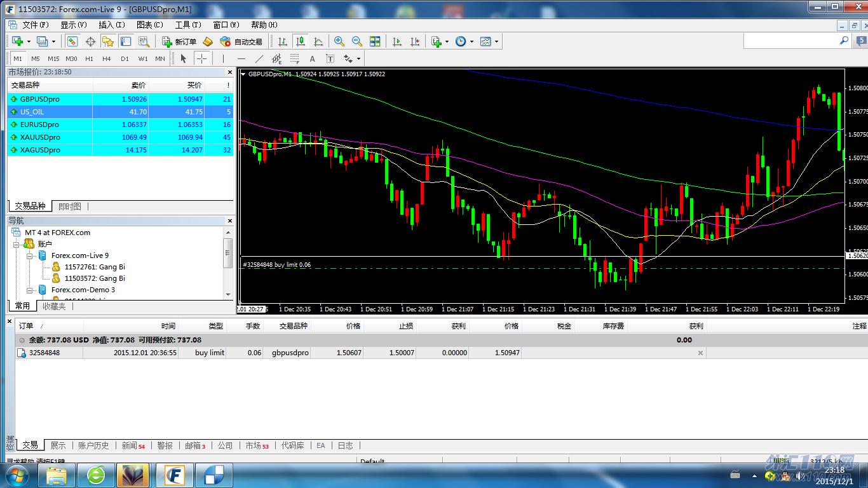The width and height of the screenshot is (868, 488).
Task: Select the Fibonacci retracement tool
Action: click(295, 58)
